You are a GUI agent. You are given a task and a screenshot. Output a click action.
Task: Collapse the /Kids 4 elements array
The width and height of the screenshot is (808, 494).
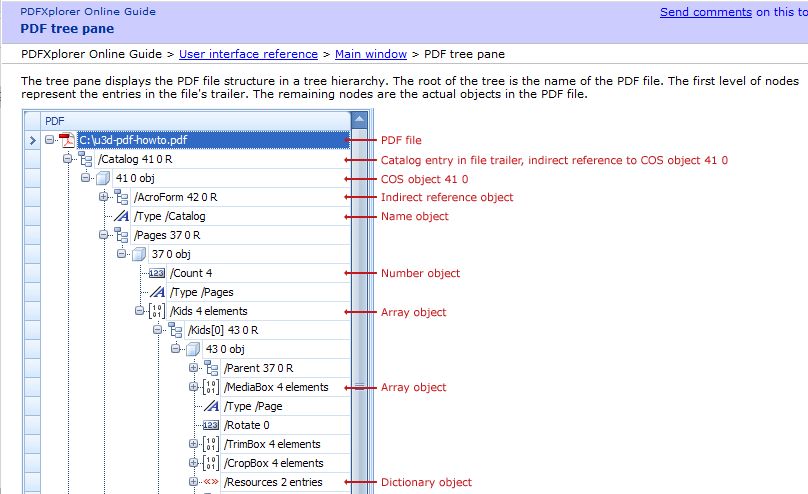140,311
